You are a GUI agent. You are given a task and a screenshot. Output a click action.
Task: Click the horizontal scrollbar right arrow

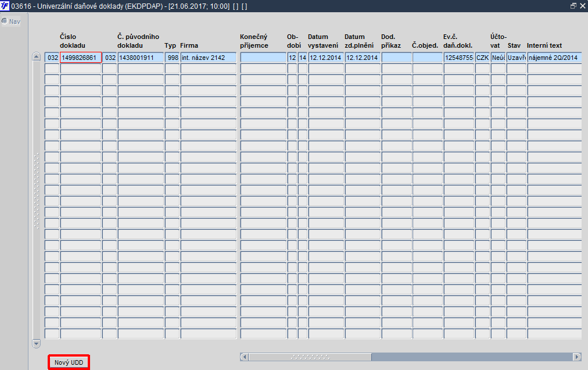coord(577,357)
